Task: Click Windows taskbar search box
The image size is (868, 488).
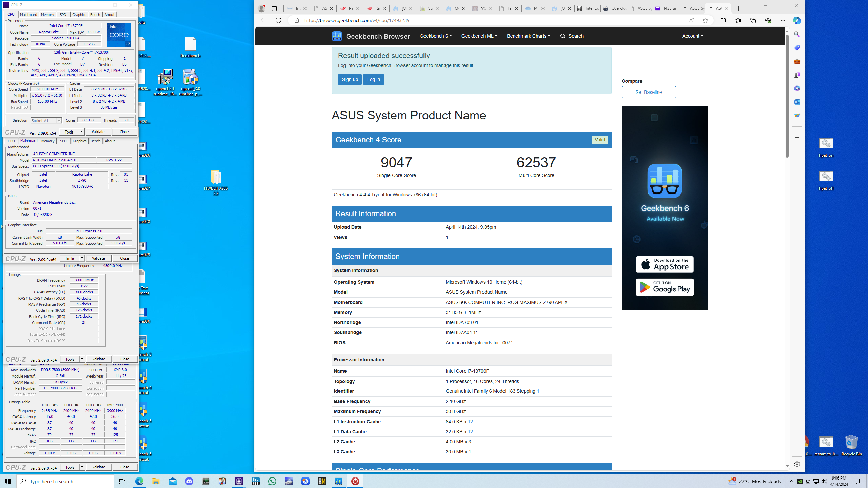Action: [x=65, y=481]
